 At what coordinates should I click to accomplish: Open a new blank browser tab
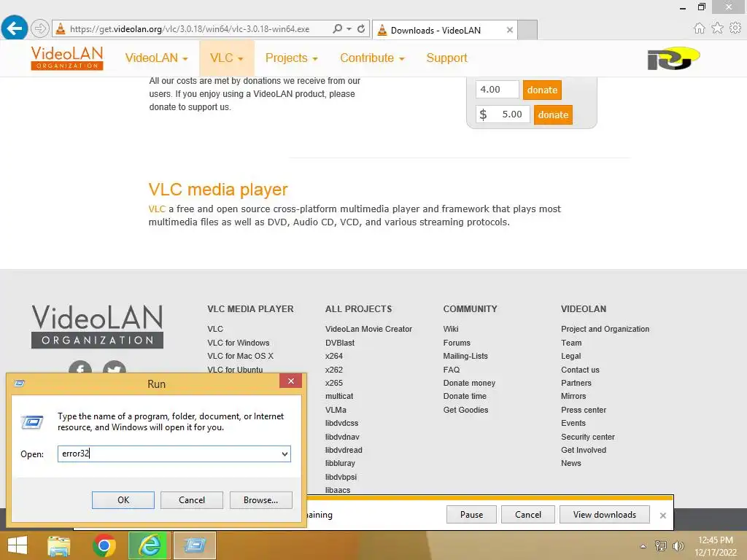coord(527,30)
